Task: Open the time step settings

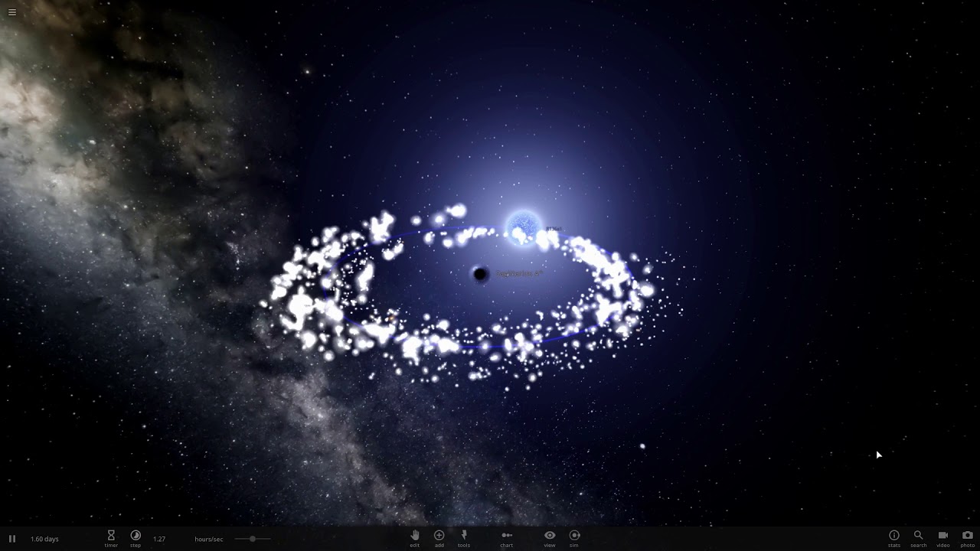Action: tap(136, 539)
